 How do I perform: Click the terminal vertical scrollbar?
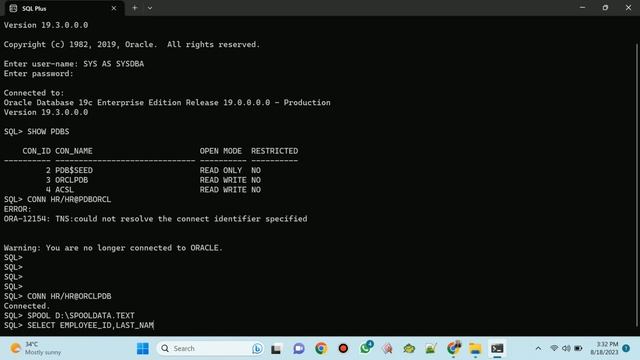pyautogui.click(x=637, y=184)
